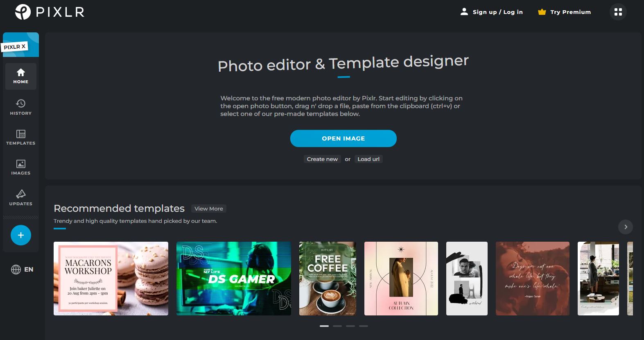Open the EN language selector
The image size is (644, 340).
[22, 269]
